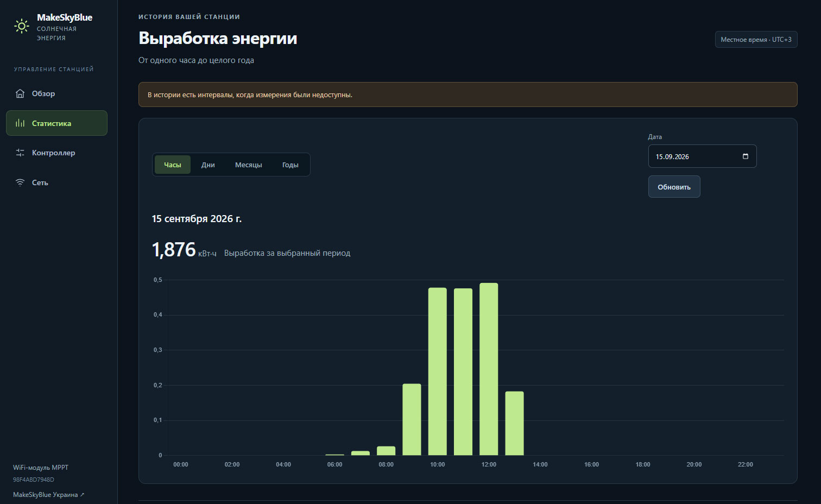Switch to the Месяцы tab
821x504 pixels.
click(249, 165)
